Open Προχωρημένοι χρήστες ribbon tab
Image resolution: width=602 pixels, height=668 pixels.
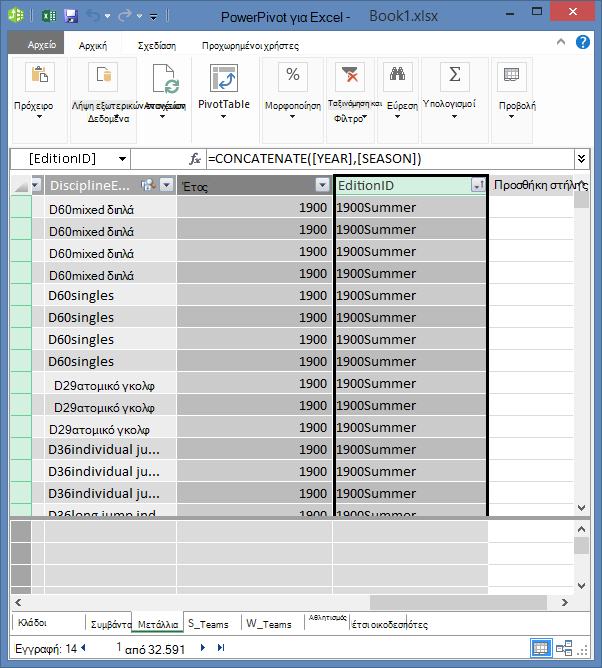[x=250, y=45]
